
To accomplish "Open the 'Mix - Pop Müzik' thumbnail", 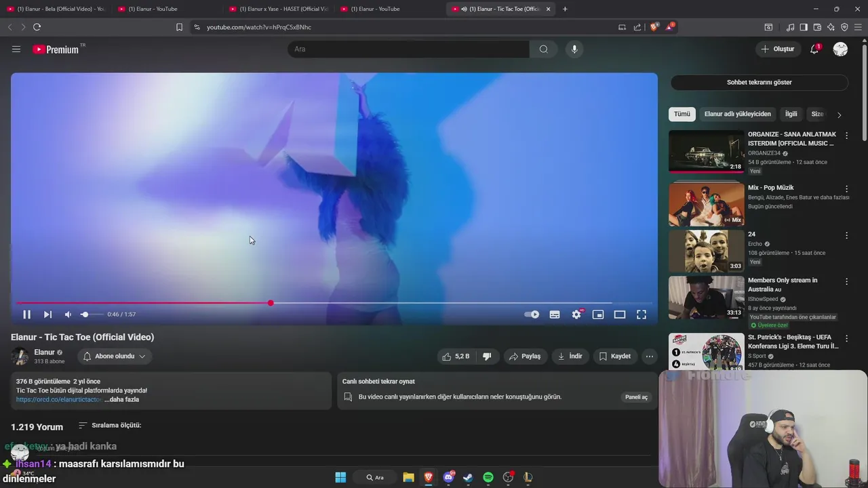I will tap(706, 204).
